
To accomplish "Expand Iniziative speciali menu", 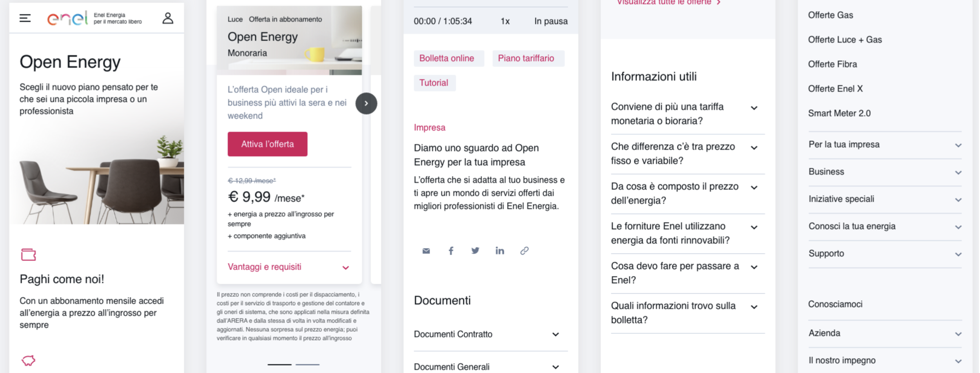I will point(885,199).
